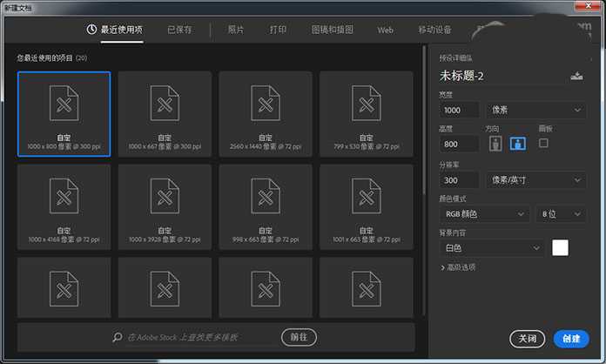Click the Adobe Stock template search field

(x=183, y=337)
